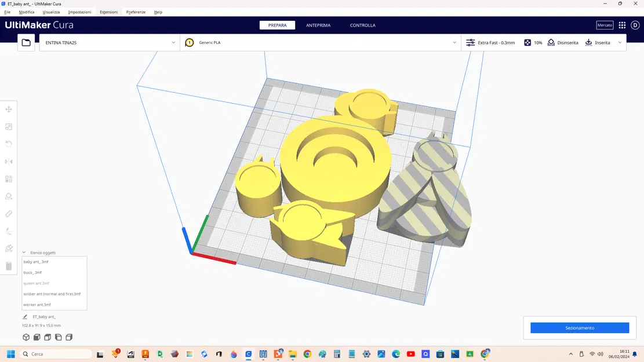
Task: Toggle support generation from Disinserita
Action: (x=562, y=42)
